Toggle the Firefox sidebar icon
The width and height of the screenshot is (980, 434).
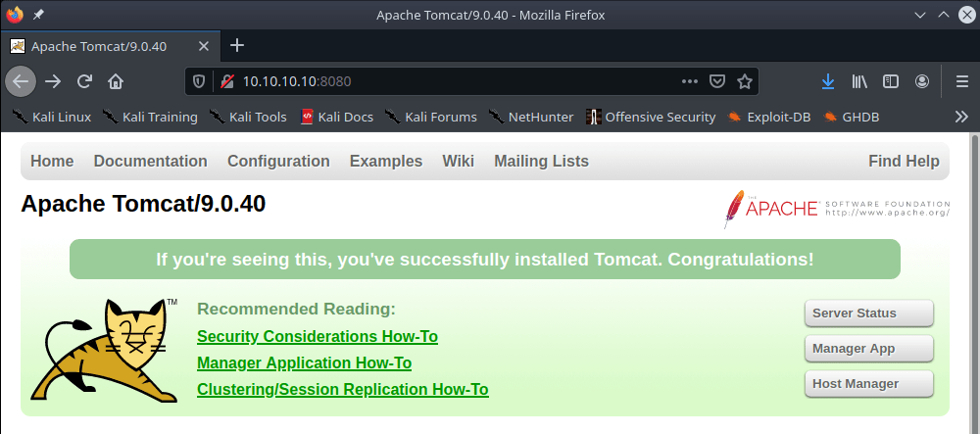click(891, 81)
